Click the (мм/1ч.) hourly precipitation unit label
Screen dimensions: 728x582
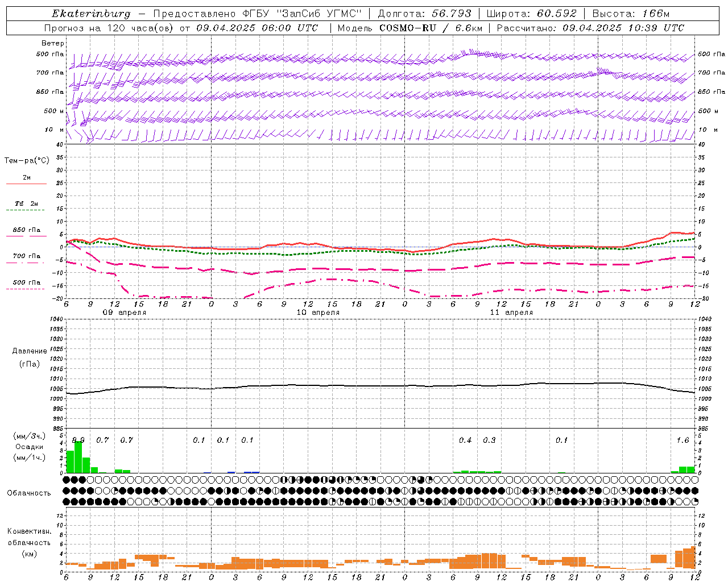29,458
